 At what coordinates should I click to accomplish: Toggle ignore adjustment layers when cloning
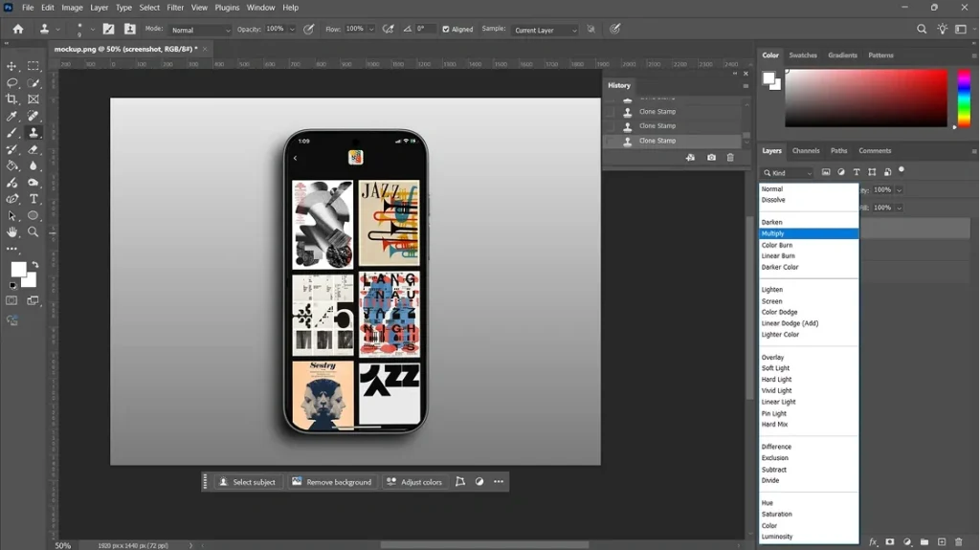[590, 29]
